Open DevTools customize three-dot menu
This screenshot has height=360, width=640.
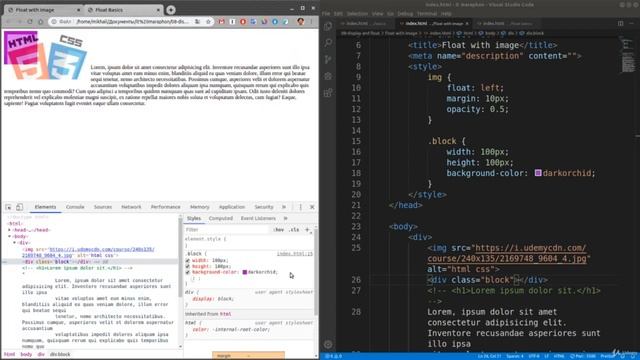click(300, 207)
